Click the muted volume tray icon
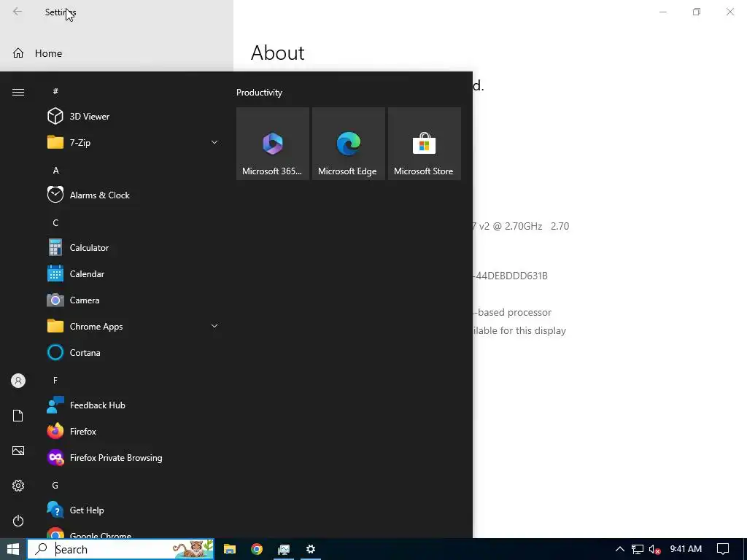The width and height of the screenshot is (747, 560). tap(654, 549)
